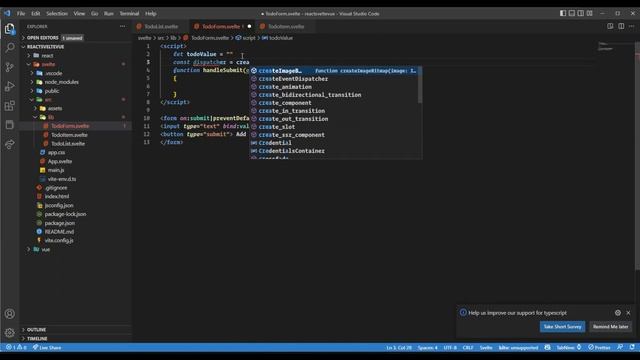Viewport: 640px width, 360px height.
Task: Click Svelte language mode in status bar
Action: click(x=486, y=347)
